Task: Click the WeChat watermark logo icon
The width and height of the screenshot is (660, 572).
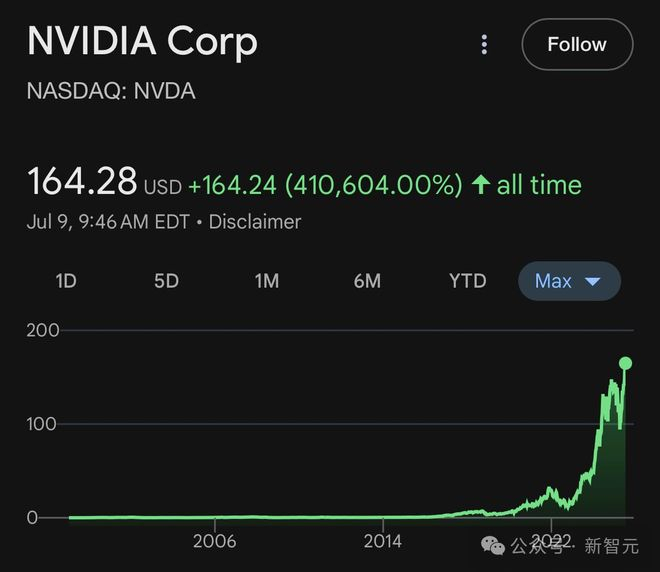Action: (x=493, y=545)
